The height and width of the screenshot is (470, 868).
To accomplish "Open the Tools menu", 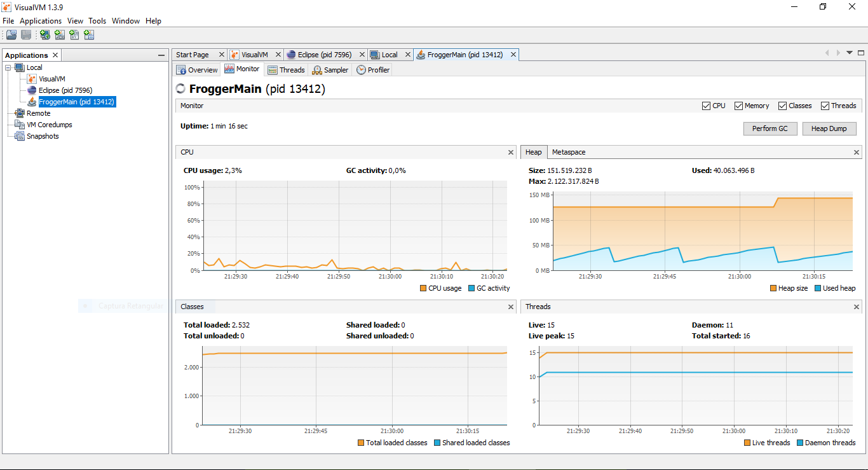I will [97, 21].
